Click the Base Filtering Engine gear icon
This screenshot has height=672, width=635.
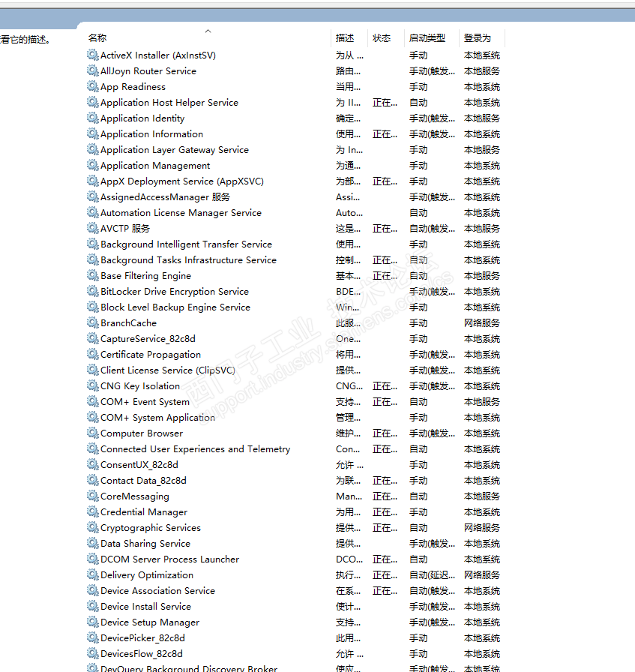click(x=92, y=275)
